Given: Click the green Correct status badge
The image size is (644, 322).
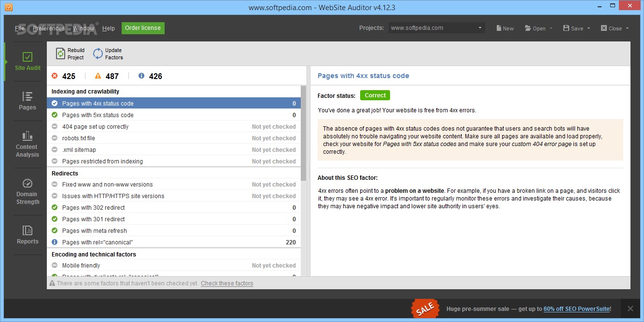Looking at the screenshot, I should (x=375, y=95).
